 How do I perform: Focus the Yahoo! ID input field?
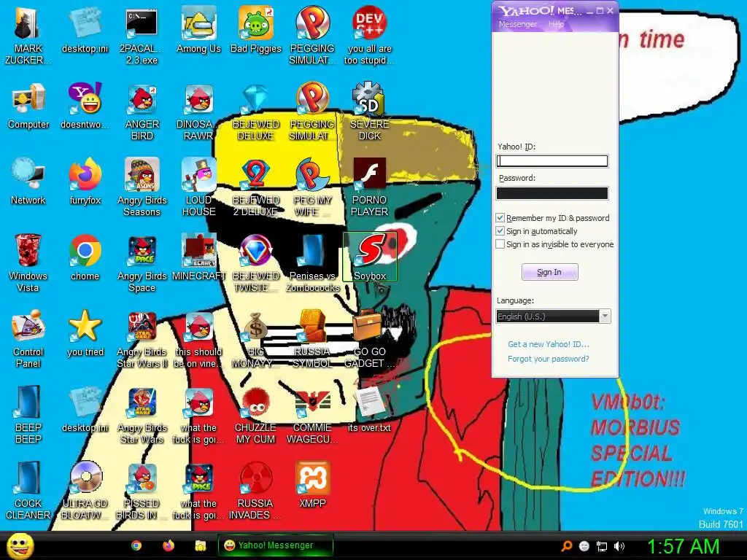coord(552,161)
